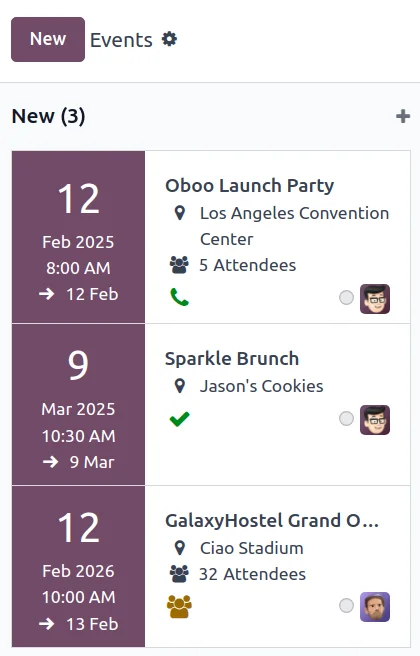The image size is (420, 656).
Task: Click green checkmark activity on Sparkle Brunch
Action: 179,419
